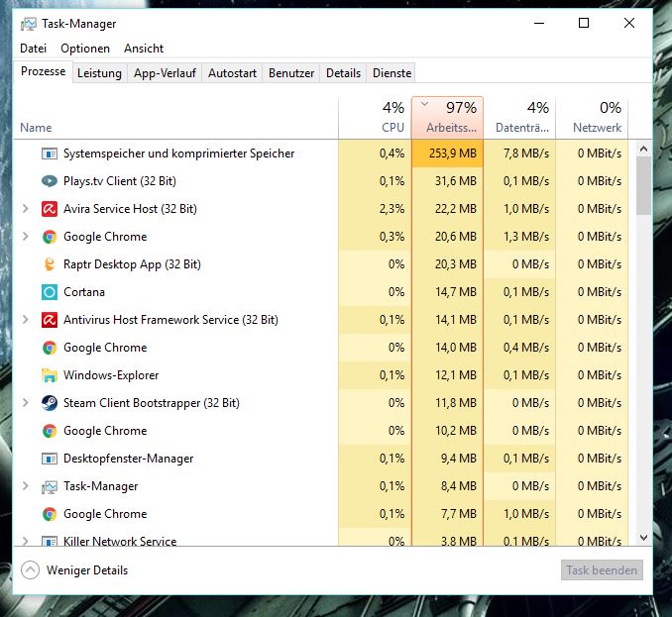Screen dimensions: 672x617
Task: Click the 11,8 MB memory cell
Action: click(x=447, y=403)
